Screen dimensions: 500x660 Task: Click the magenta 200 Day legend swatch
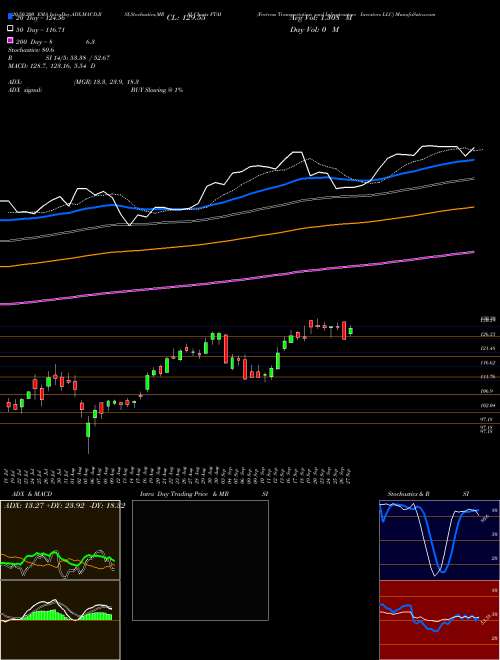point(10,41)
